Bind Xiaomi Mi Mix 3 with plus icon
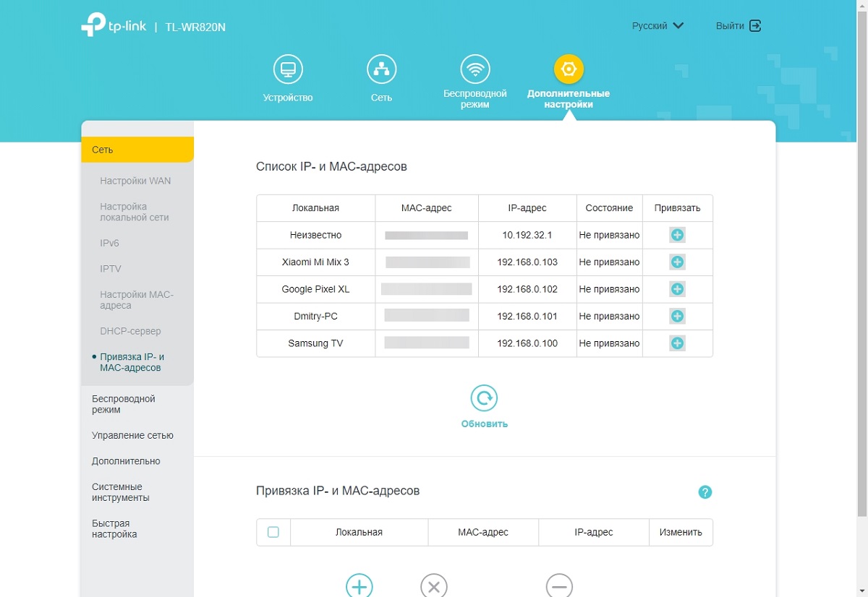Image resolution: width=868 pixels, height=597 pixels. point(677,262)
